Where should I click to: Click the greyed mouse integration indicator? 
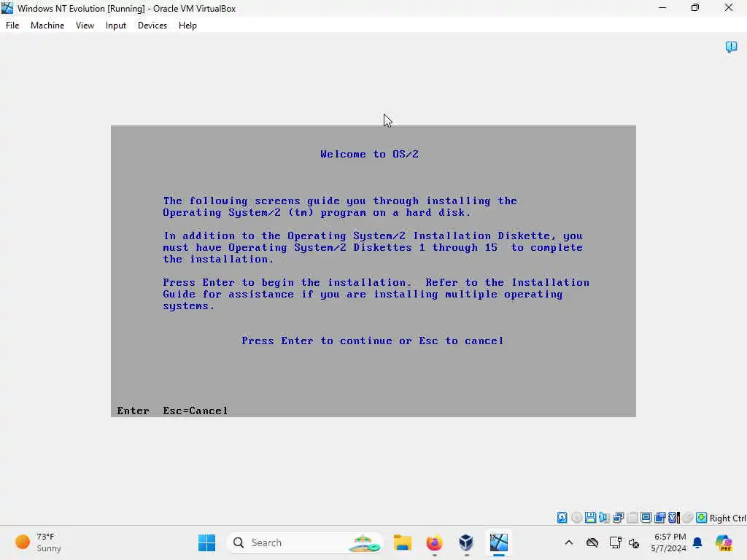tap(687, 518)
